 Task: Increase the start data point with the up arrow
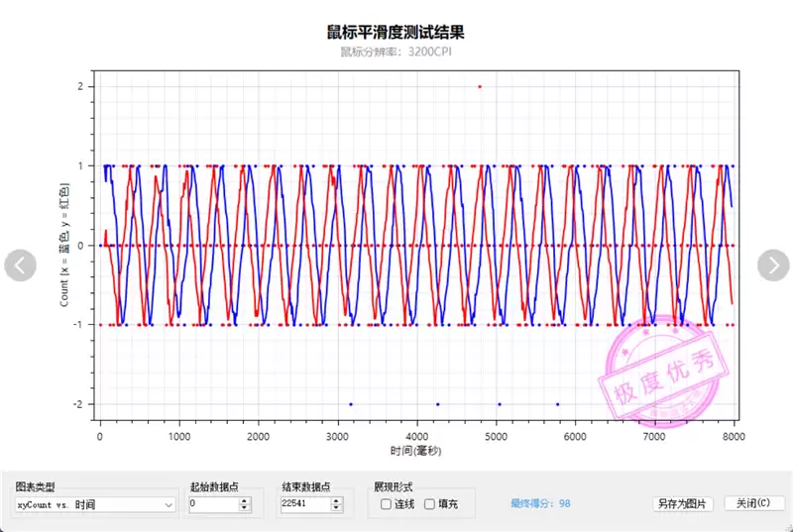[x=245, y=500]
